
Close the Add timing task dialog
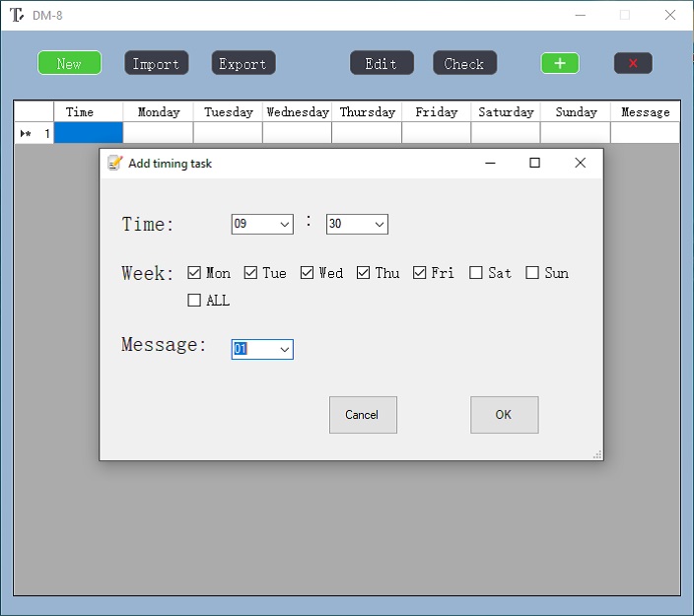coord(580,163)
